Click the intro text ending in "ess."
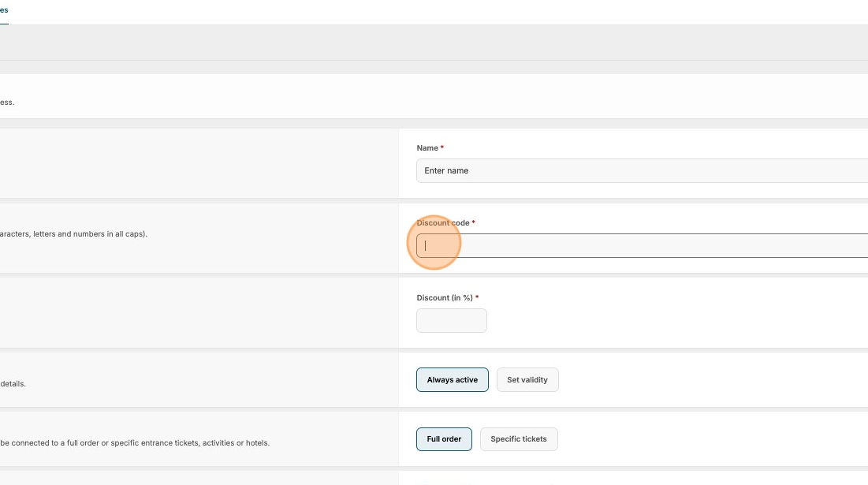868x485 pixels. coord(7,103)
